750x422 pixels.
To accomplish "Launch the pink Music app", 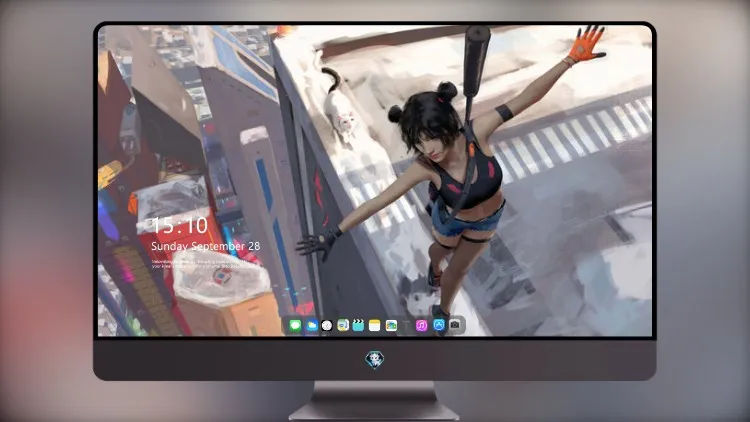I will point(421,326).
